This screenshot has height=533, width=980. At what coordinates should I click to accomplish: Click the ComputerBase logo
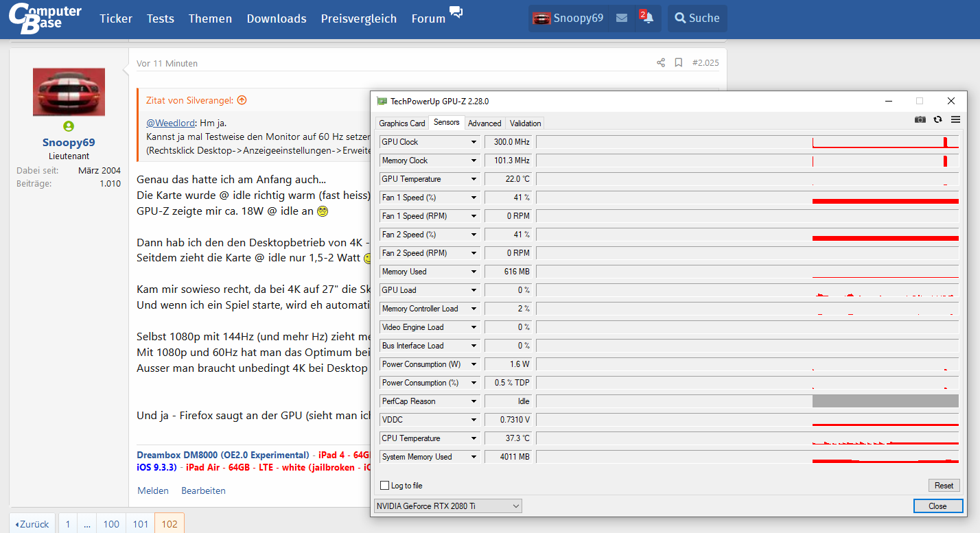(45, 19)
